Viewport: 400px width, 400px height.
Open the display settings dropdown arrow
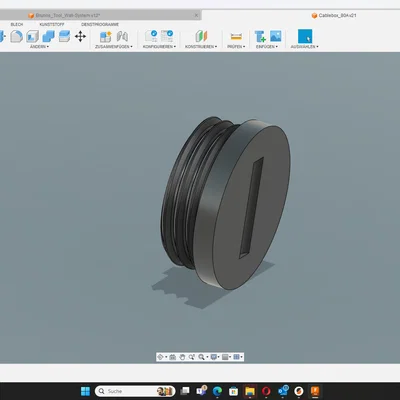[219, 357]
